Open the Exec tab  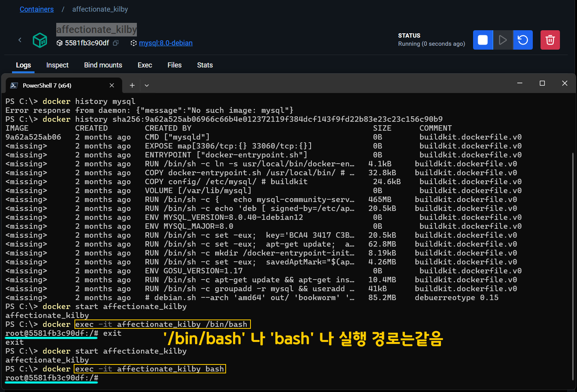(145, 65)
